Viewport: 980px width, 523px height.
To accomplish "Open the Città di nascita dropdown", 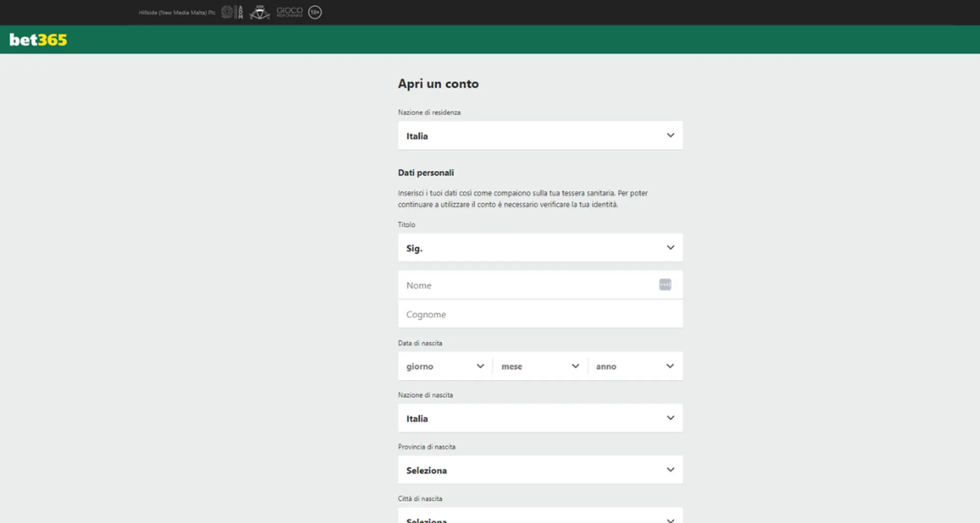I will coord(540,515).
